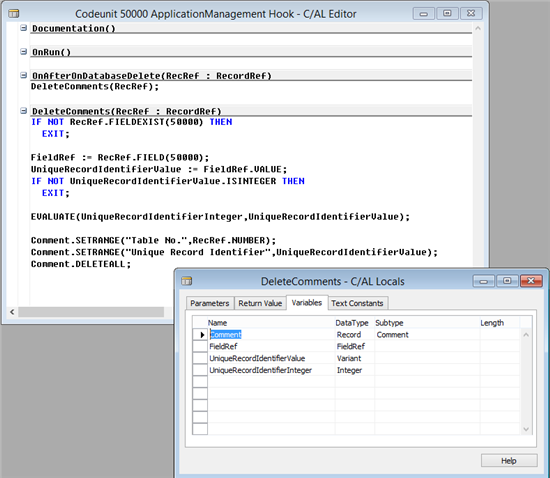Select the row marker for Comment variable
The height and width of the screenshot is (478, 550).
click(200, 335)
